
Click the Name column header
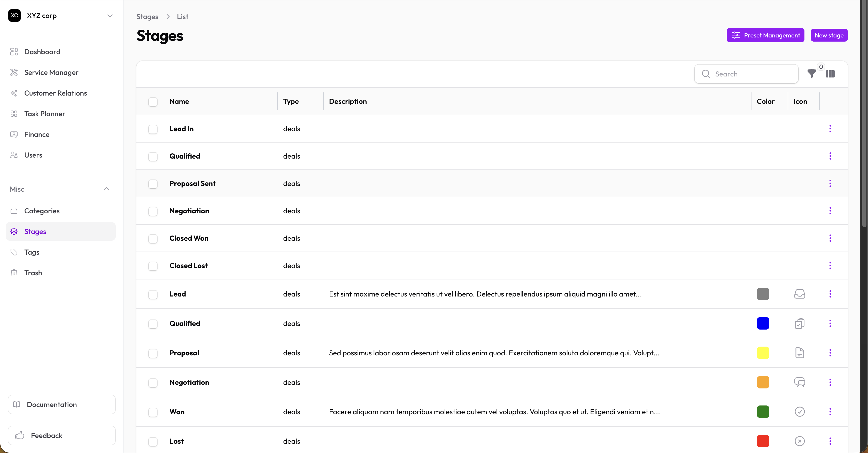tap(179, 101)
